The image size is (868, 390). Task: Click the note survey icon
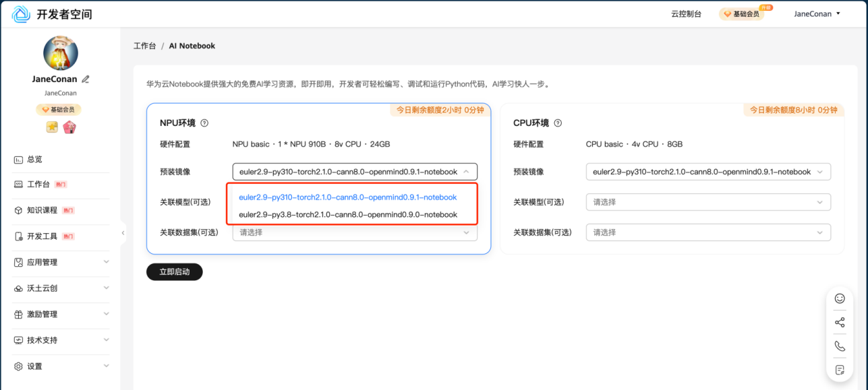[x=840, y=370]
